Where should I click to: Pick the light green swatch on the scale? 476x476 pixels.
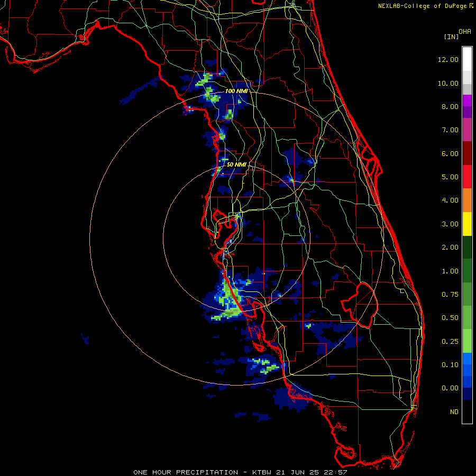coord(467,341)
